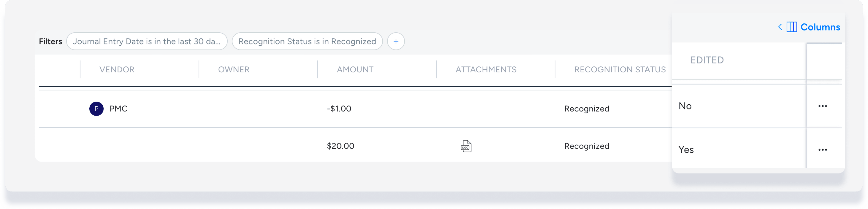Click the Edited column header
The image size is (868, 209).
point(707,60)
